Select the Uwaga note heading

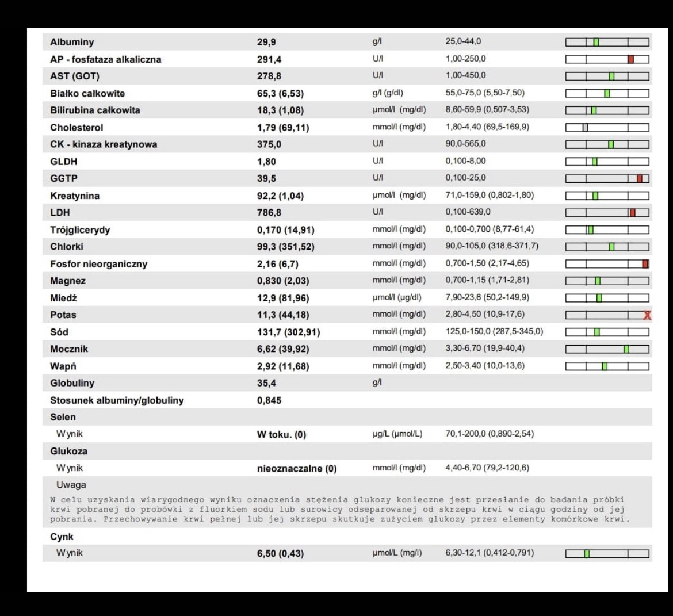pos(71,485)
